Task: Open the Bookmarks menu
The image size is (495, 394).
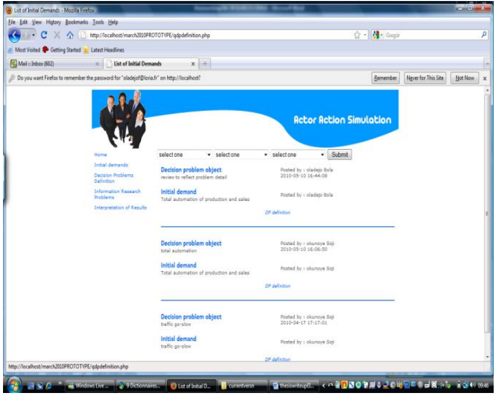Action: coord(77,22)
